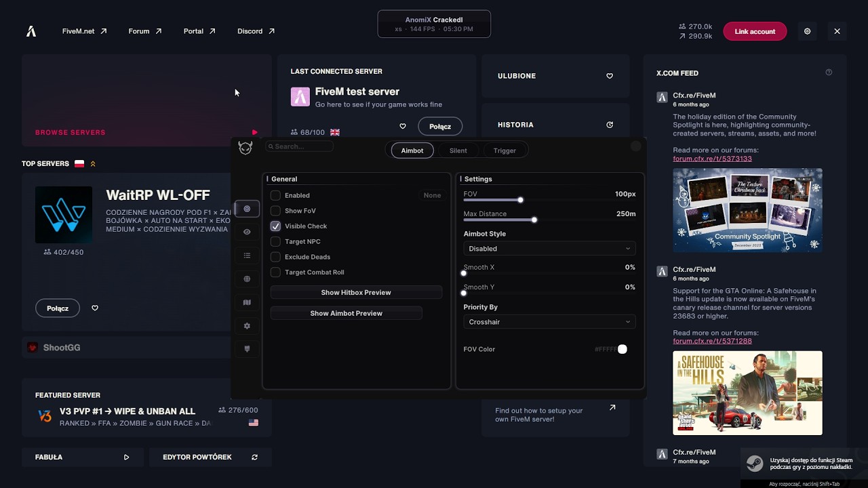Click the FiveM test server pink logo
Image resolution: width=868 pixels, height=488 pixels.
coord(300,97)
